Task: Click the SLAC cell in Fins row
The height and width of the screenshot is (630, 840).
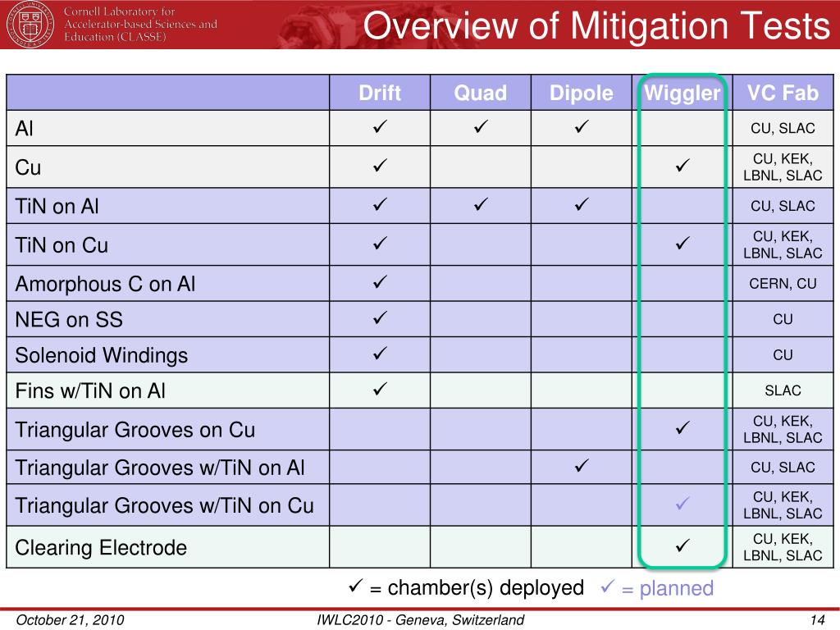Action: click(783, 390)
